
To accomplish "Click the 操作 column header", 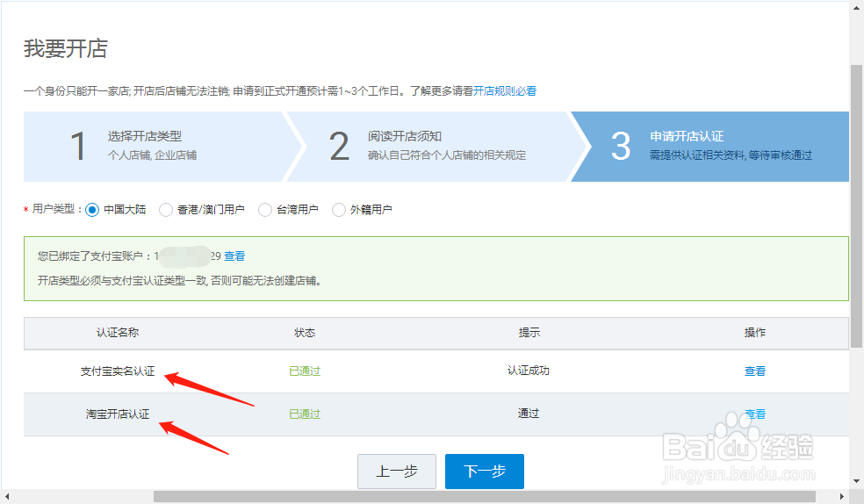I will [755, 333].
